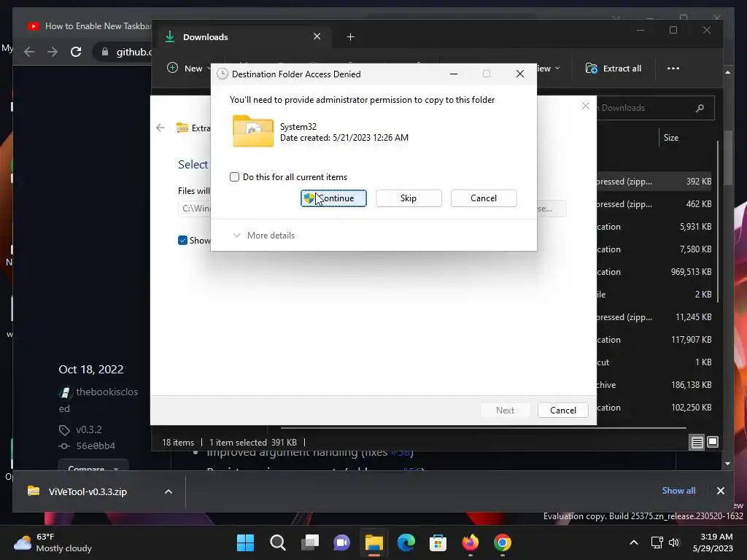The width and height of the screenshot is (747, 560).
Task: Select the file row sized 462 KB
Action: tap(654, 204)
